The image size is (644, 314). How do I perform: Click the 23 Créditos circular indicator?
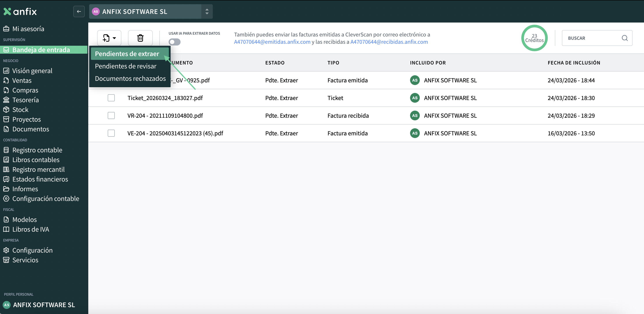(x=534, y=38)
